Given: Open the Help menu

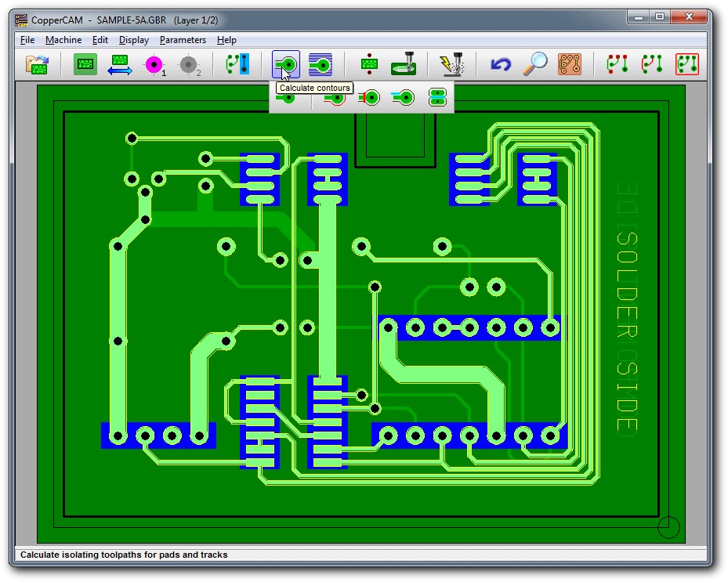Looking at the screenshot, I should coord(226,40).
